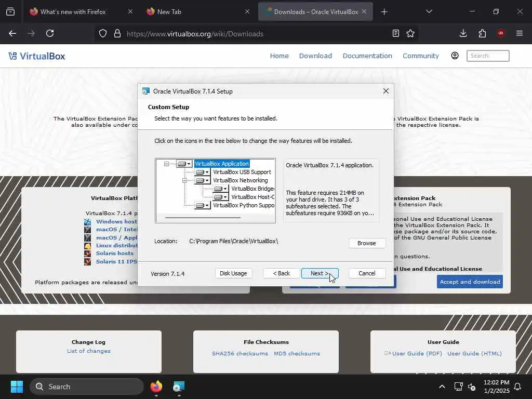Open the Windows Start menu
532x399 pixels.
point(17,387)
